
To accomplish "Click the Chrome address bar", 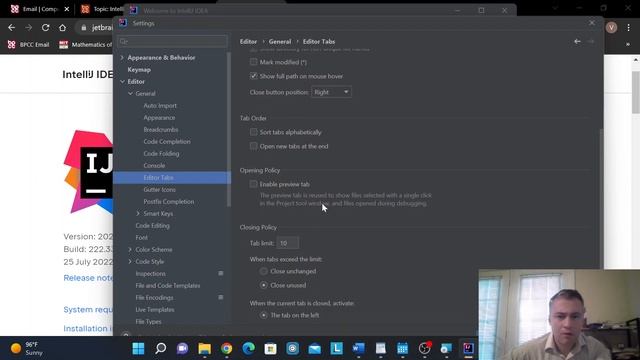I will (96, 27).
